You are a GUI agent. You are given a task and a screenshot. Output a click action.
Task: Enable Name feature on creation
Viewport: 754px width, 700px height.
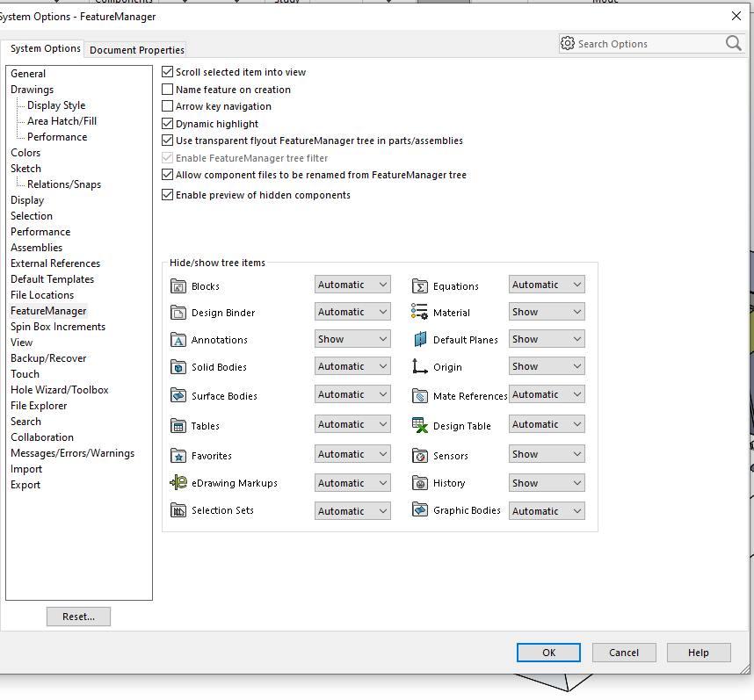(x=166, y=90)
